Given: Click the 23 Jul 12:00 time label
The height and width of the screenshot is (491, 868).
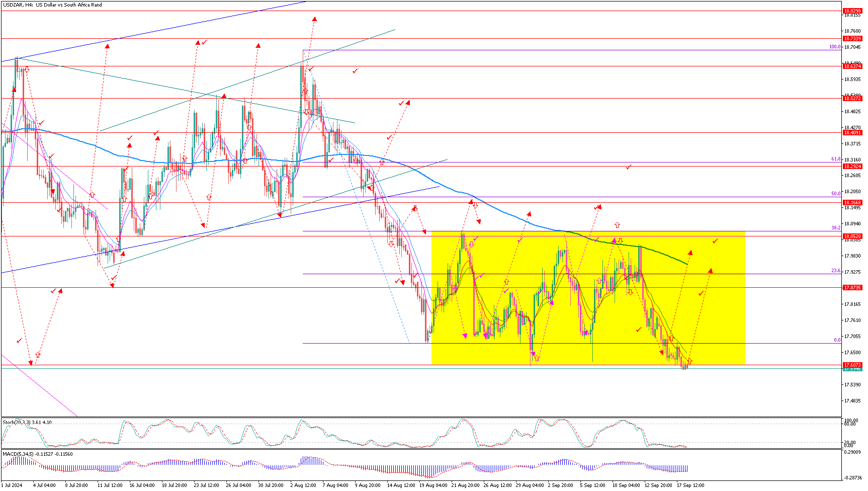Looking at the screenshot, I should click(207, 485).
